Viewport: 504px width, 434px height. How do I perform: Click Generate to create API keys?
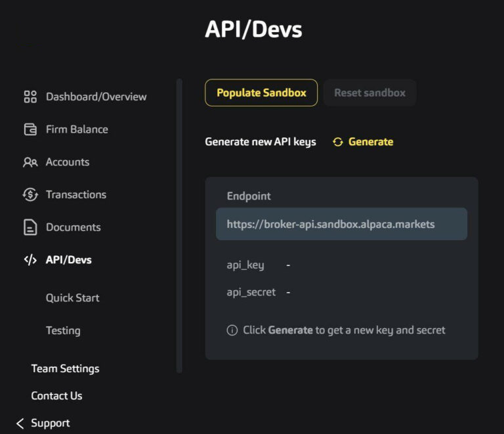371,142
